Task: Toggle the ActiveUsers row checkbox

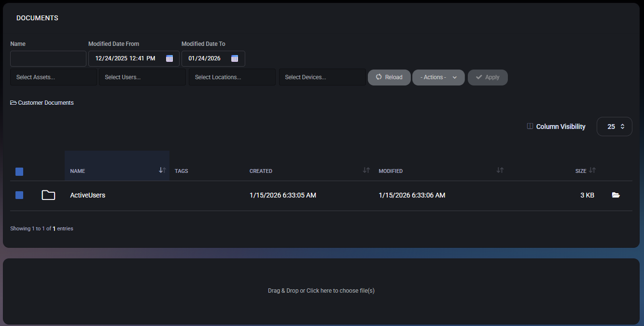Action: tap(19, 195)
